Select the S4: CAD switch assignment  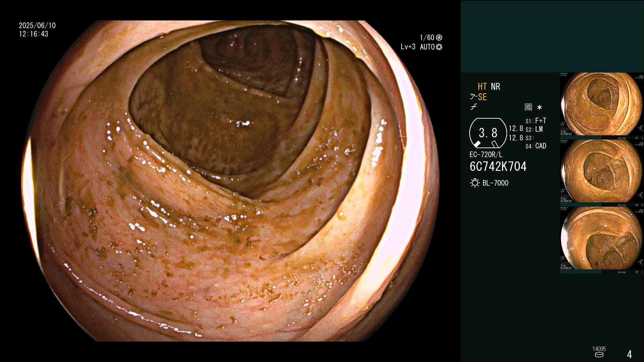[536, 146]
